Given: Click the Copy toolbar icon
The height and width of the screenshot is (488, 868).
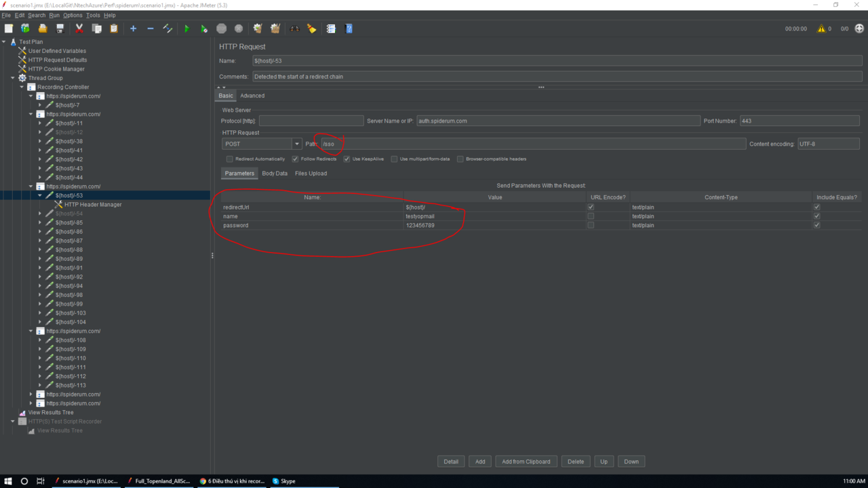Looking at the screenshot, I should pyautogui.click(x=96, y=28).
